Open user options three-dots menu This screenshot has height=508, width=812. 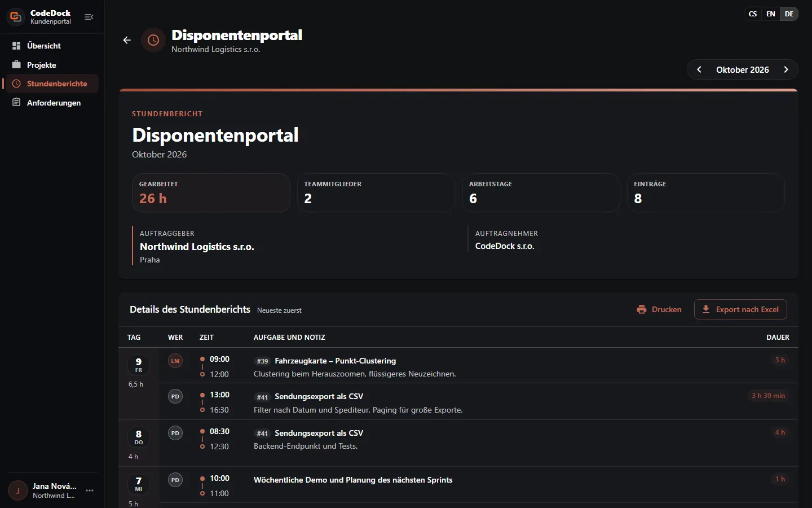(x=90, y=491)
